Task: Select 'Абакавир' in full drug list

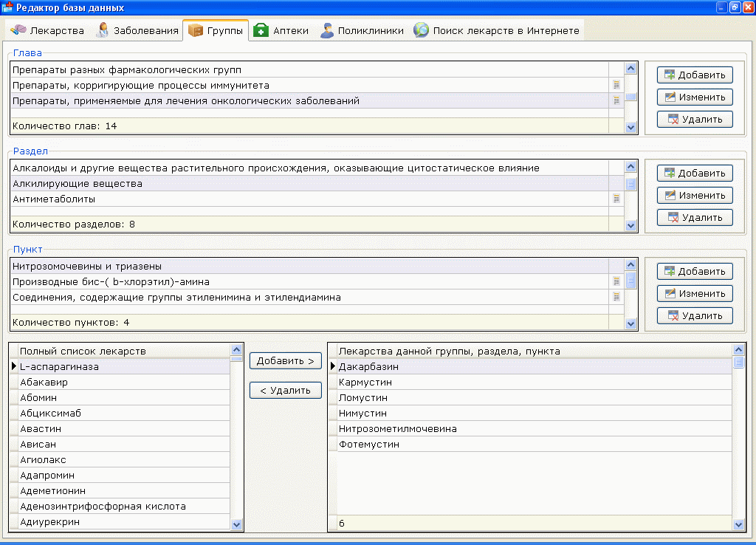Action: [x=124, y=382]
